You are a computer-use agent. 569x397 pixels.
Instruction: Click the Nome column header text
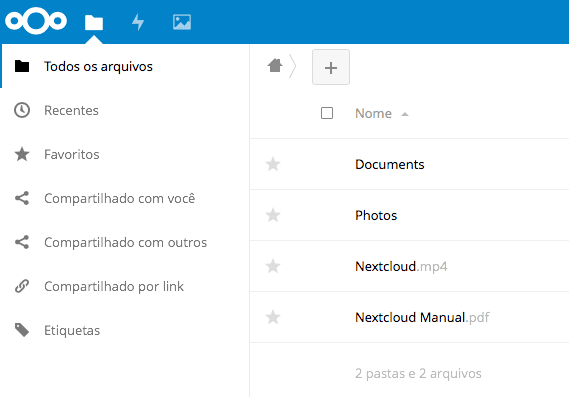(x=373, y=114)
